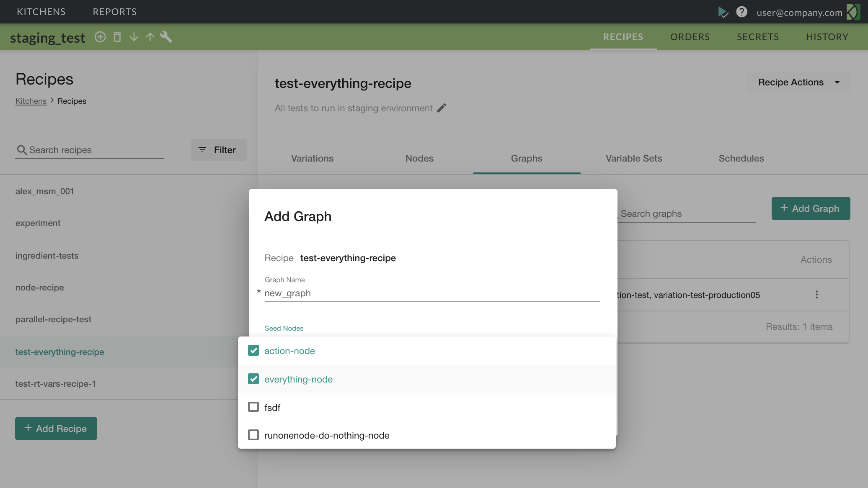
Task: Check runonenode-do-nothing-node checkbox
Action: [x=253, y=435]
